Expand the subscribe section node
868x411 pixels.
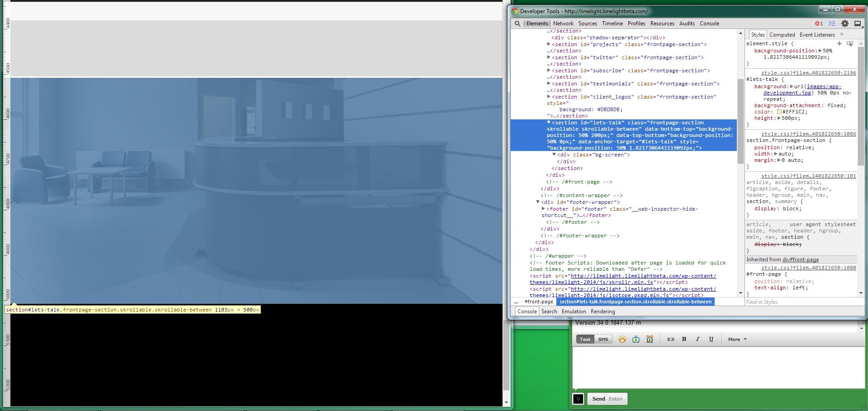(549, 71)
